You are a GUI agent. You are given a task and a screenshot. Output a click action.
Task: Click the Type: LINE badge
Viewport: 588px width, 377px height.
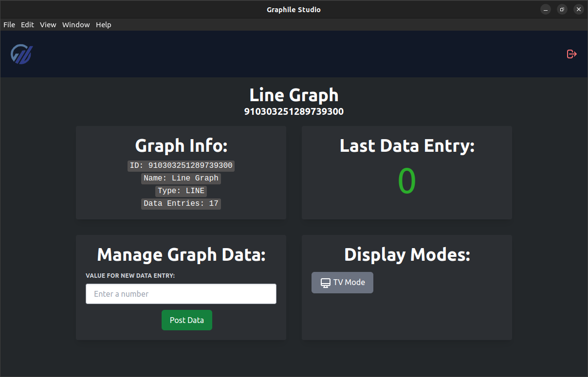click(x=181, y=191)
